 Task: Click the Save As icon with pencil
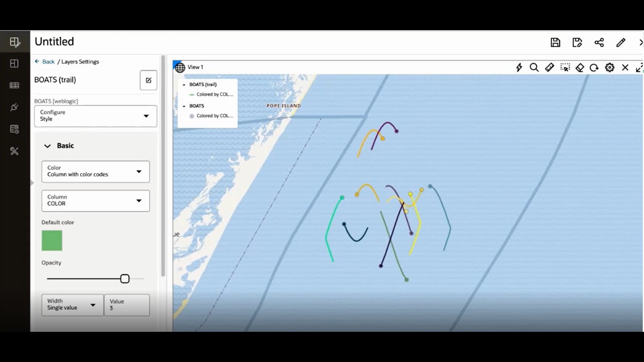577,43
